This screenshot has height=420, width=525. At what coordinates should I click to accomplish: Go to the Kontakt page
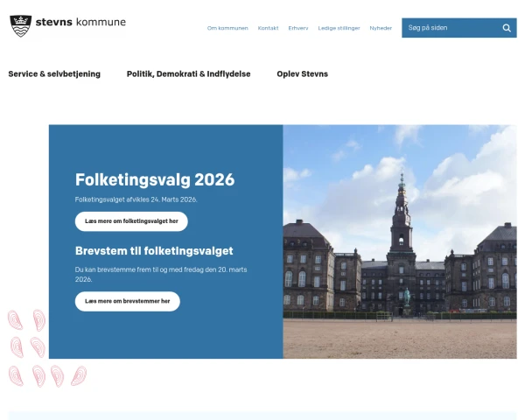tap(268, 28)
